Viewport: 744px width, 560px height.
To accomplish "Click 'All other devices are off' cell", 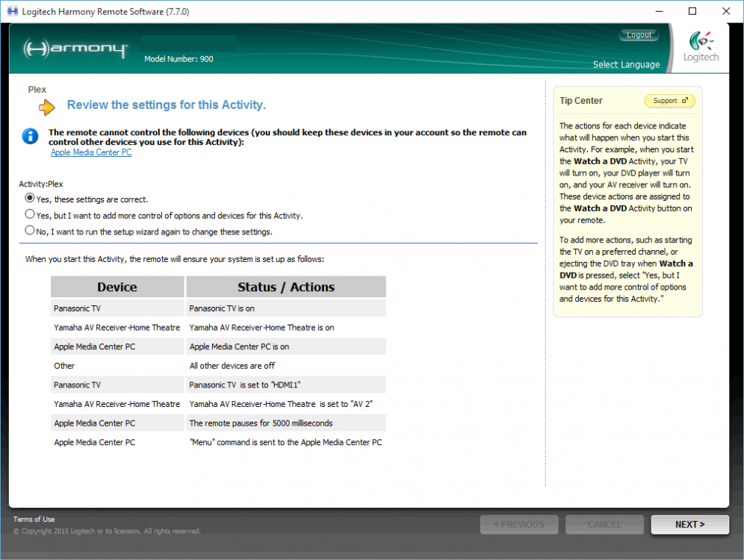I will pyautogui.click(x=286, y=366).
